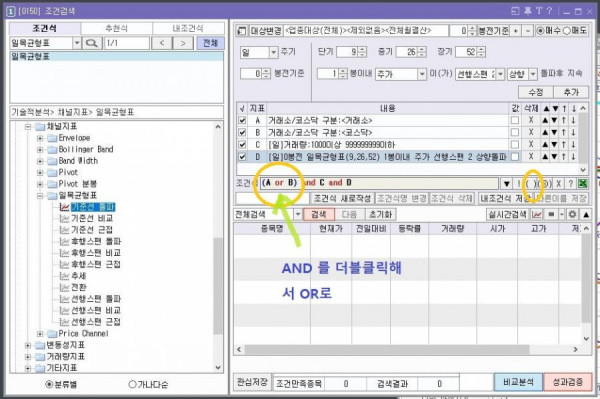
Task: Select the 매도 radio button
Action: pos(566,30)
